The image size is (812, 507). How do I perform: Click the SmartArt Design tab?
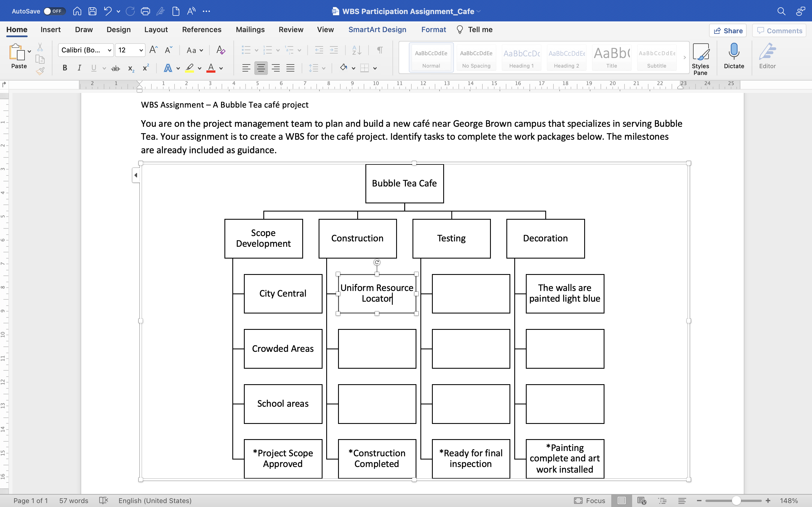point(377,29)
